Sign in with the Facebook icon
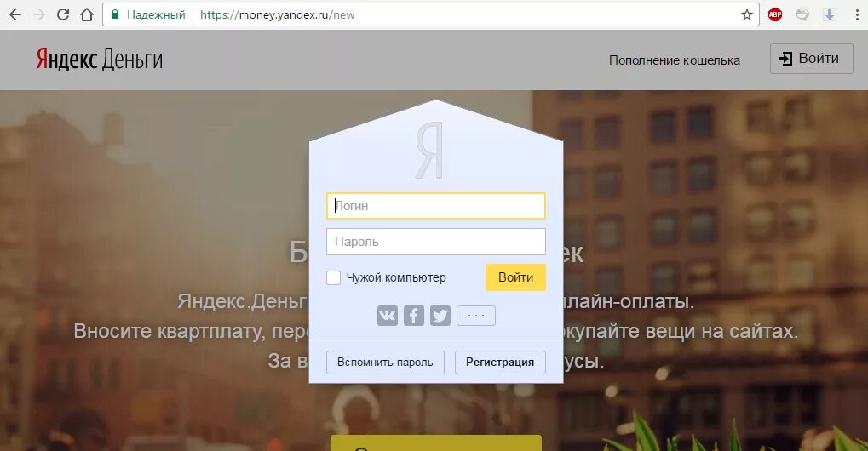Viewport: 868px width, 451px height. click(413, 316)
